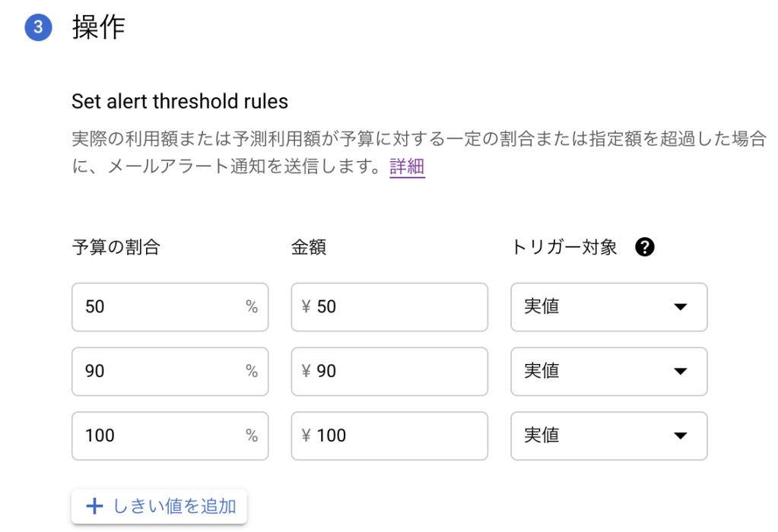The height and width of the screenshot is (532, 778).
Task: Click the Set alert threshold rules title
Action: point(179,101)
